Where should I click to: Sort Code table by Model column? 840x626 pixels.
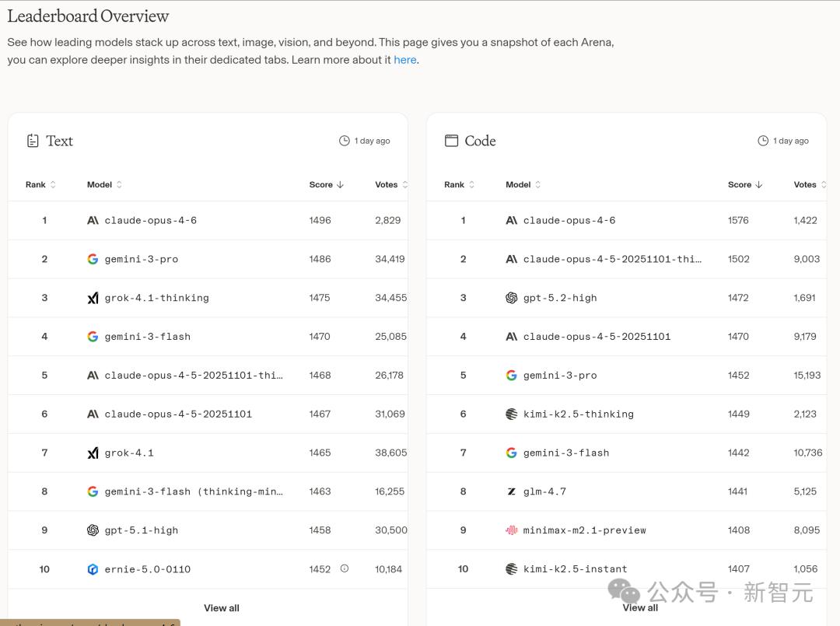click(523, 184)
